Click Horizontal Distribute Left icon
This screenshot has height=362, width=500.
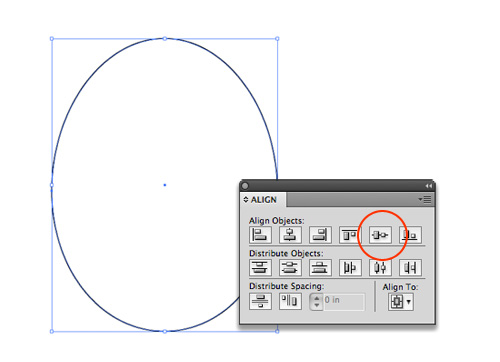pyautogui.click(x=350, y=267)
